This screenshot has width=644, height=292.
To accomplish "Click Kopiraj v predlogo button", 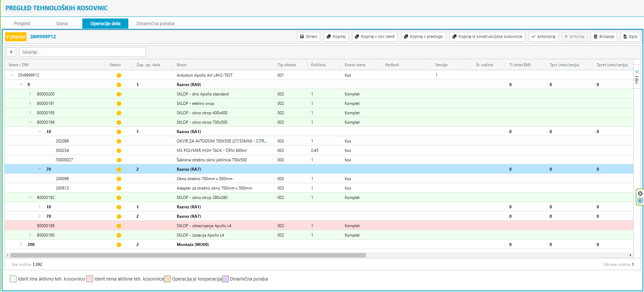I will (x=423, y=37).
